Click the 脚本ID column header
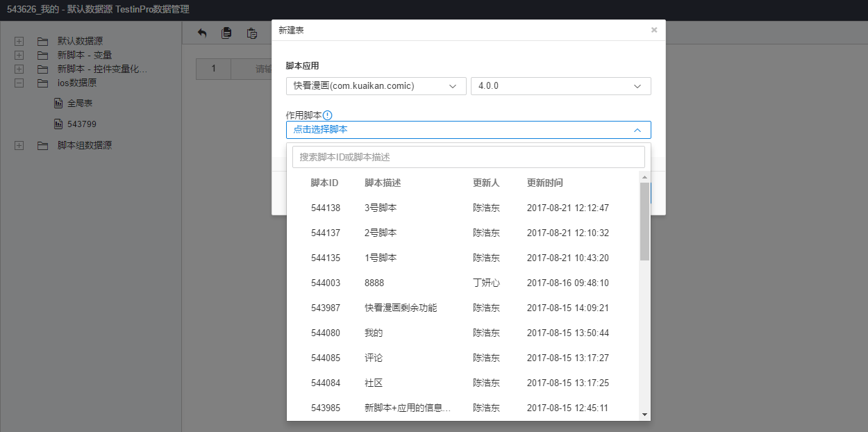 click(x=324, y=183)
